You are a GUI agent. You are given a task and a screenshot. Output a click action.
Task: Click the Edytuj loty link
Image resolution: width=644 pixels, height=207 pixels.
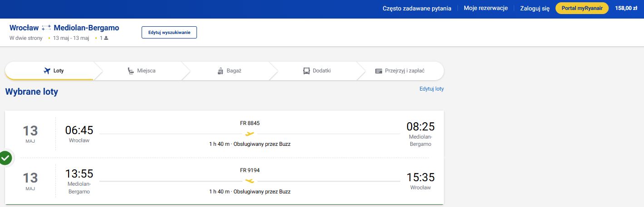click(x=432, y=89)
